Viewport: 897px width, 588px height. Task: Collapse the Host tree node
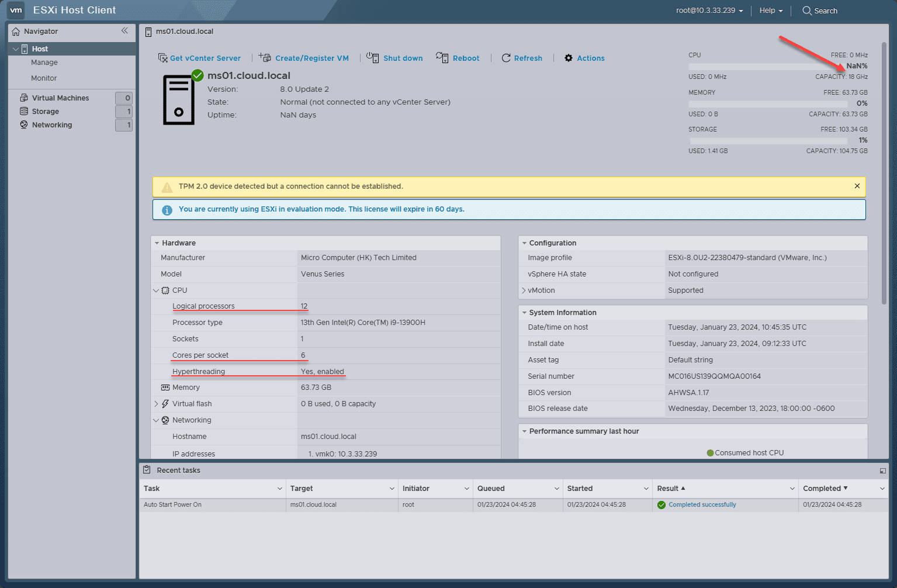[16, 49]
